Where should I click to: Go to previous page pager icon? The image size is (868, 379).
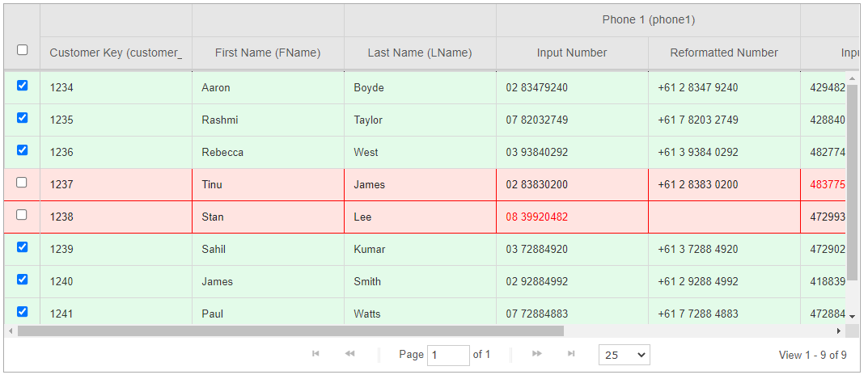click(x=349, y=354)
